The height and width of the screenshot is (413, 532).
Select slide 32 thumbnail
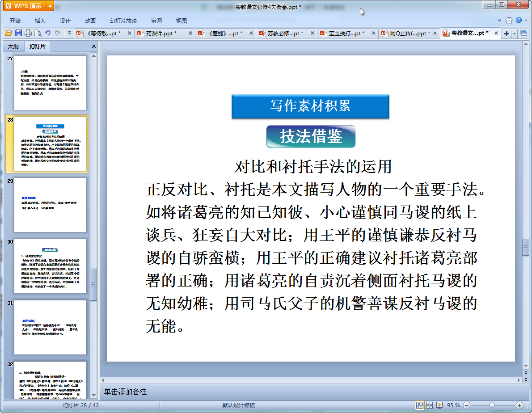click(x=50, y=380)
